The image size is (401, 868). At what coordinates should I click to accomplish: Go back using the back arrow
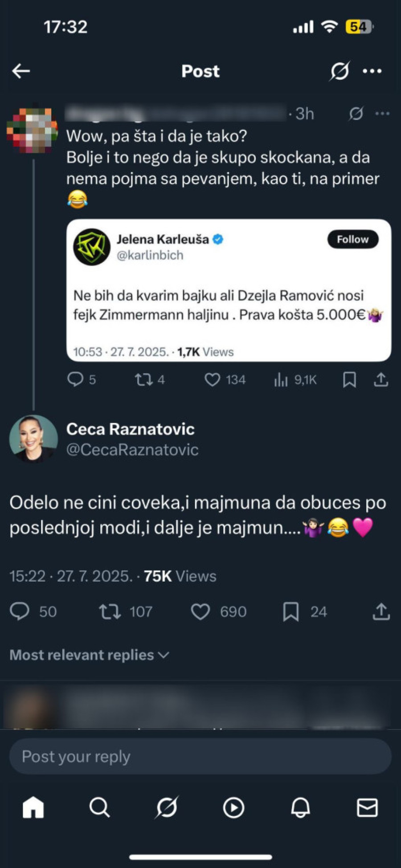point(21,71)
